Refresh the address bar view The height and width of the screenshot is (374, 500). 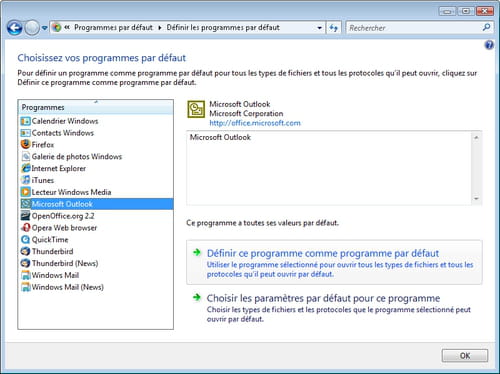click(334, 28)
